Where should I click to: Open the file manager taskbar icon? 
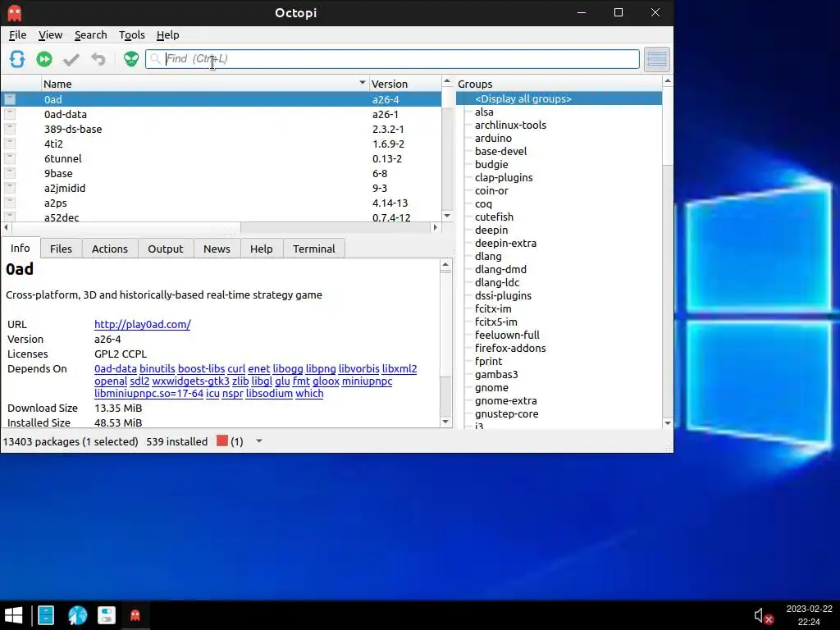tap(46, 615)
